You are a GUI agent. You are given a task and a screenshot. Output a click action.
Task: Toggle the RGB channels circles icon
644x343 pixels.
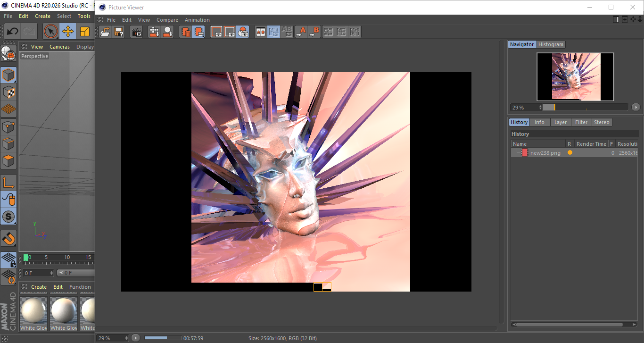(243, 32)
